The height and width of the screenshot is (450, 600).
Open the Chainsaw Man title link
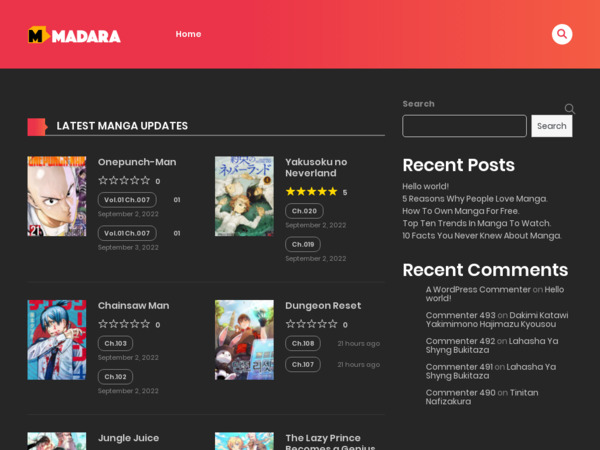[x=133, y=305]
